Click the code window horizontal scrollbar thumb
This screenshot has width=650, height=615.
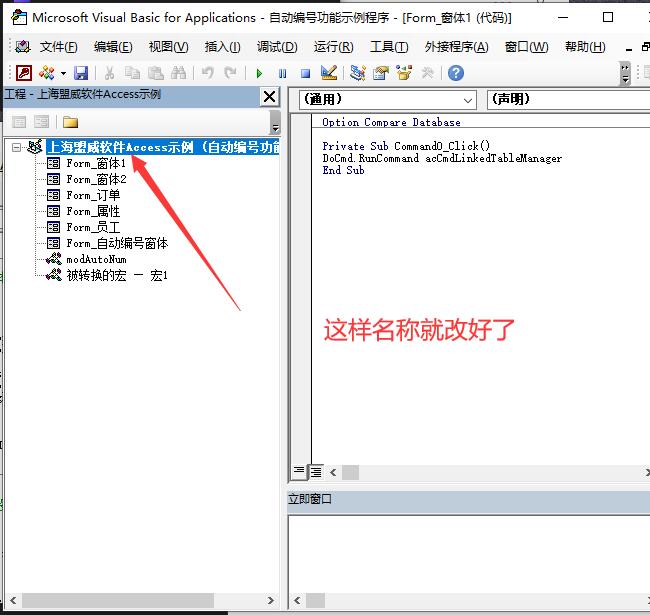[x=350, y=472]
